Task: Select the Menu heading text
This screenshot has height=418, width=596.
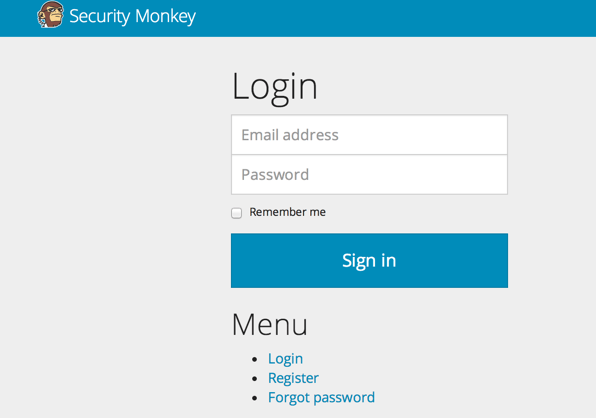Action: coord(269,325)
